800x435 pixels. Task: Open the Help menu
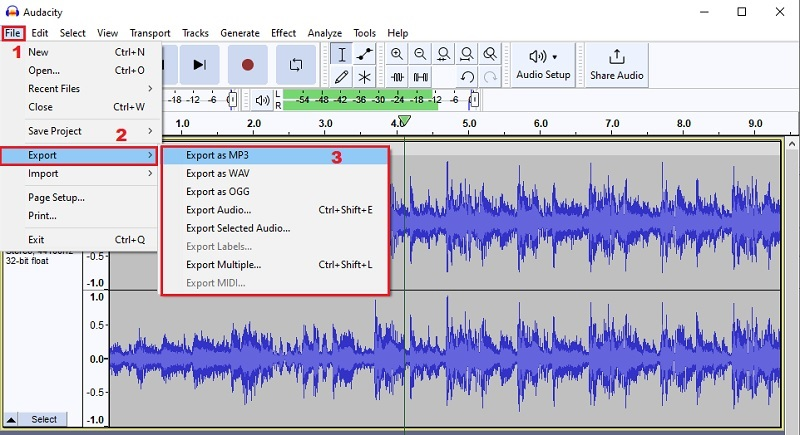coord(397,33)
